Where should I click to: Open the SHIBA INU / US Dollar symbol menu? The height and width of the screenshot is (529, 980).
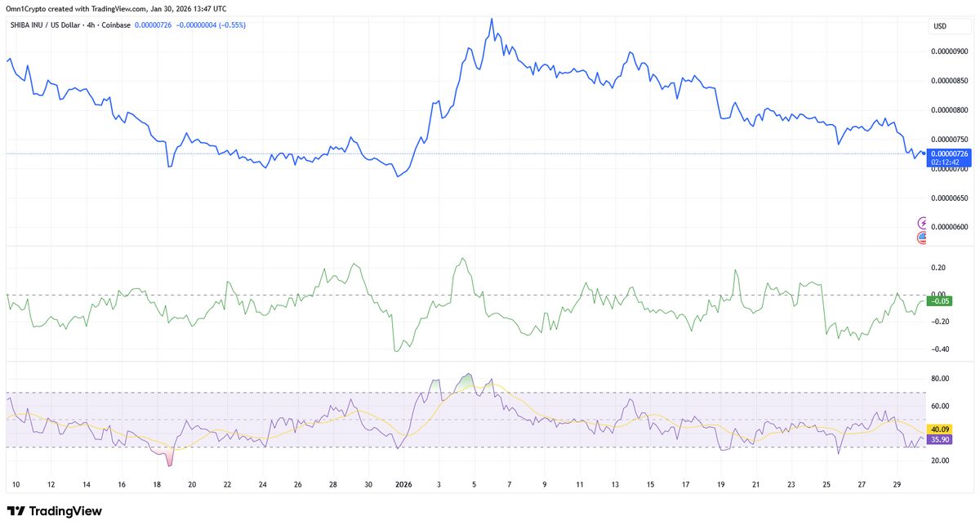coord(46,25)
